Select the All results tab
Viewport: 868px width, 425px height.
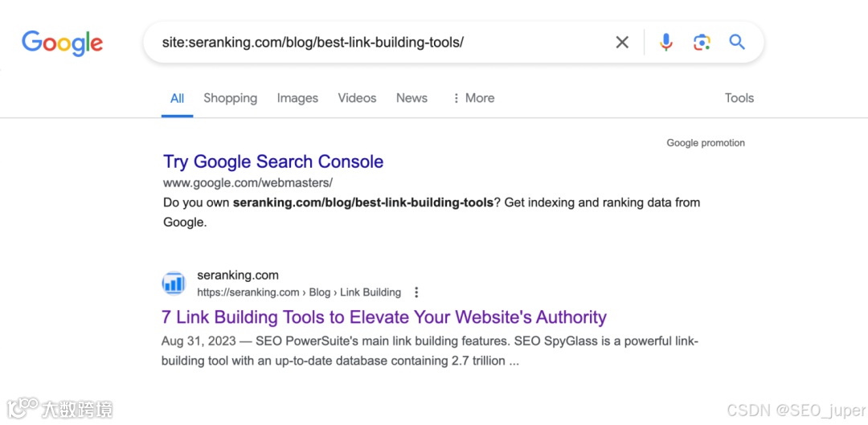pyautogui.click(x=177, y=98)
